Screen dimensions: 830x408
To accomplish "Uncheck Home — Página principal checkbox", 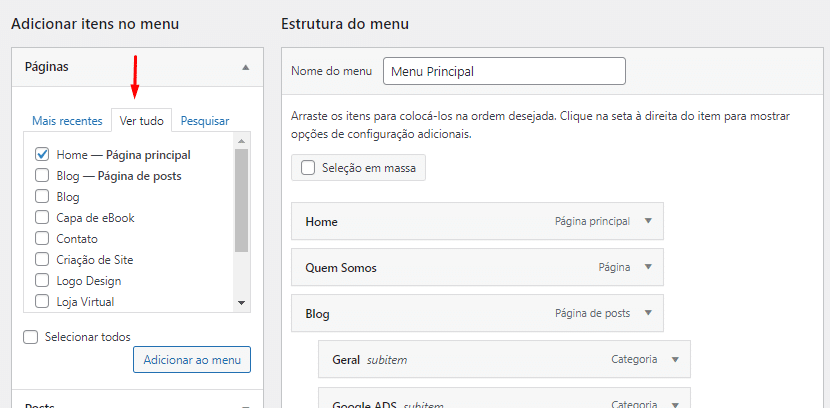I will [42, 155].
